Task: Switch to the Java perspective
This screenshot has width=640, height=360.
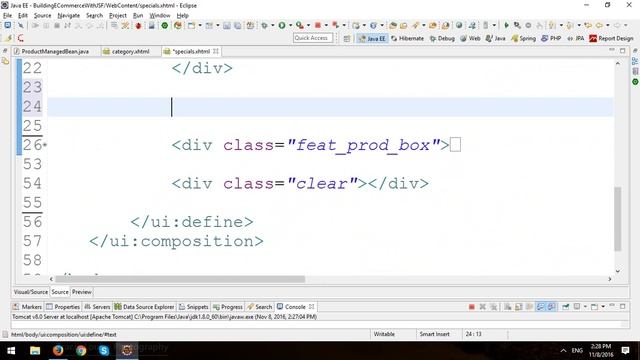Action: pos(496,38)
